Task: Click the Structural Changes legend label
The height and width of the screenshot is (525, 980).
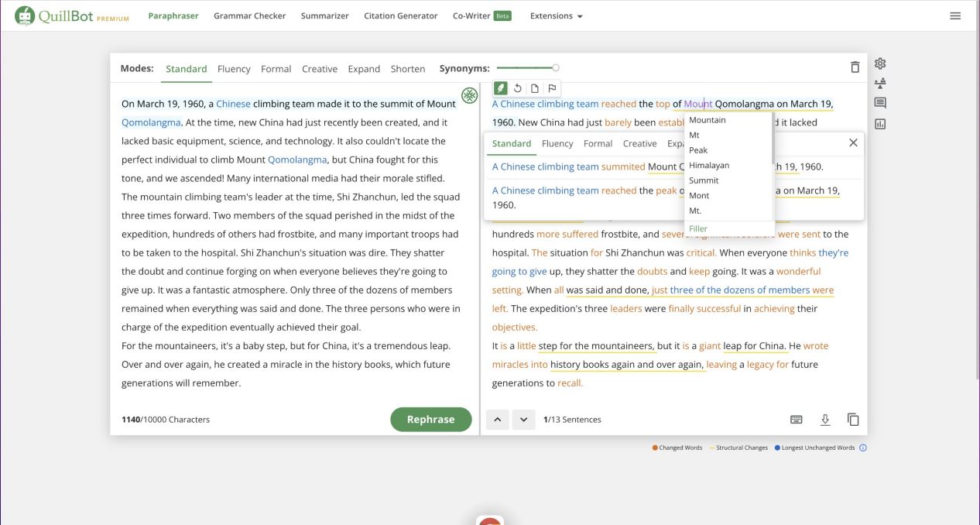Action: tap(742, 448)
